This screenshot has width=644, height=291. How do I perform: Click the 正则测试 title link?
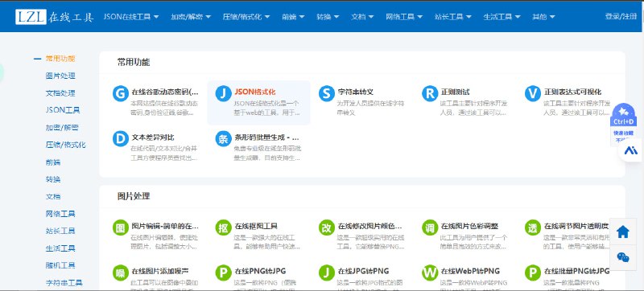pyautogui.click(x=455, y=92)
